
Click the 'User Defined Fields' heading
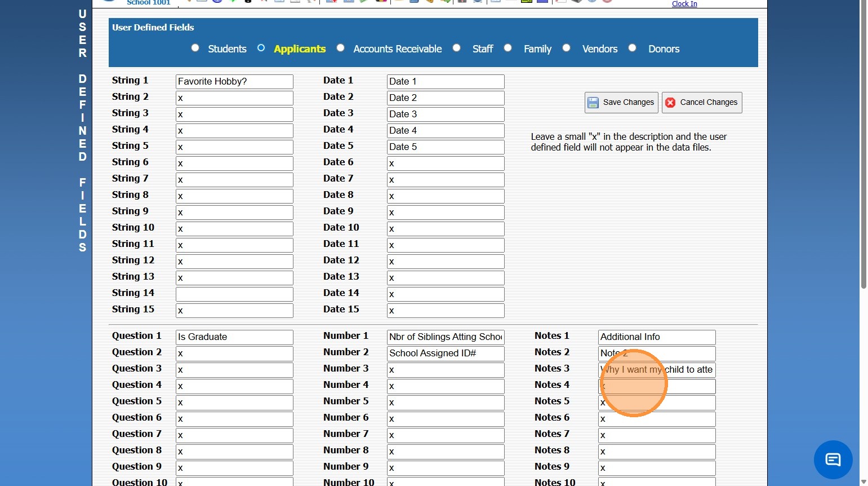(x=153, y=27)
